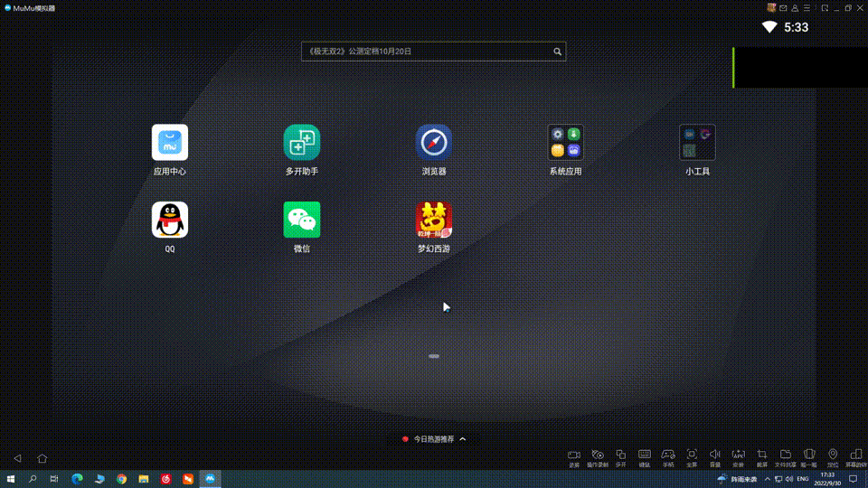Click the 5:33 Android clock
Image resolution: width=868 pixels, height=488 pixels.
[x=796, y=27]
